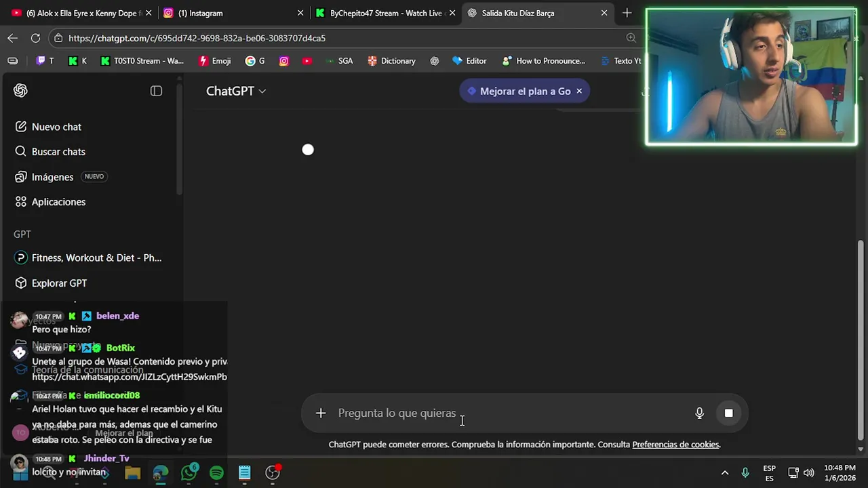Close the Instagram tab
Image resolution: width=868 pixels, height=488 pixels.
point(300,13)
